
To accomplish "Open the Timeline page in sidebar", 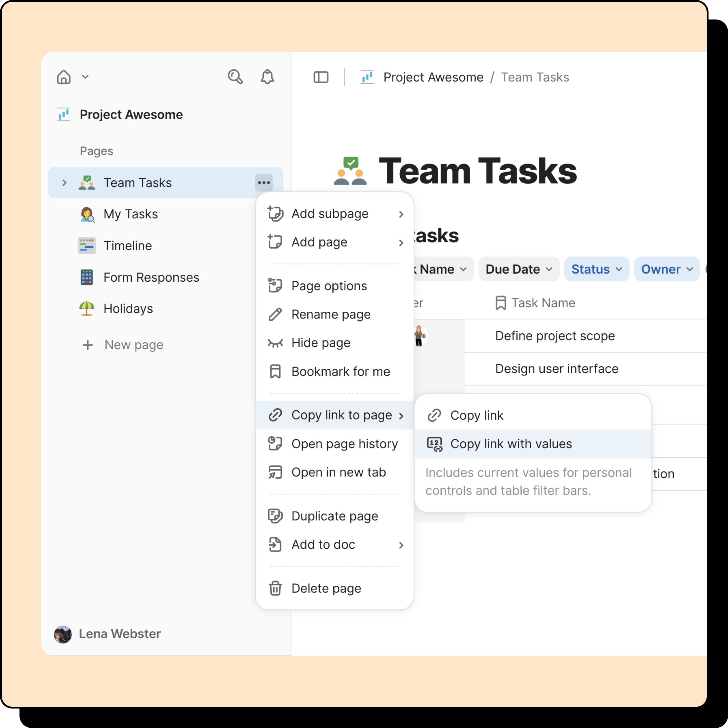I will click(127, 246).
